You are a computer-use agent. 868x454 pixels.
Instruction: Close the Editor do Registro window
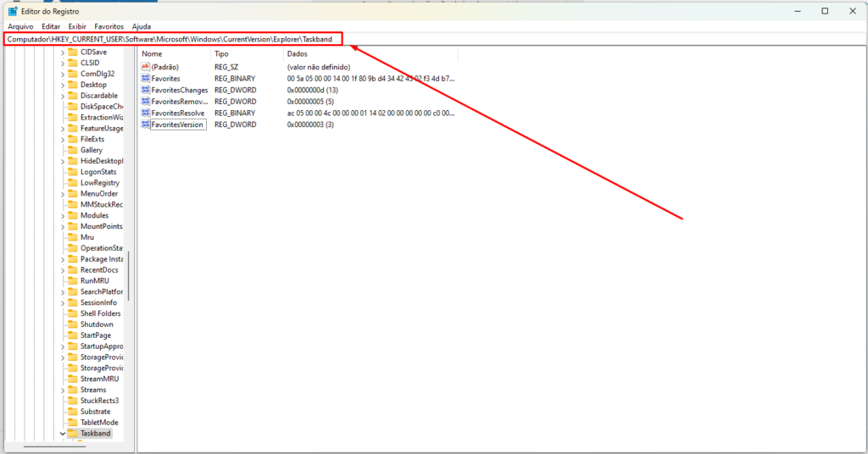[853, 11]
